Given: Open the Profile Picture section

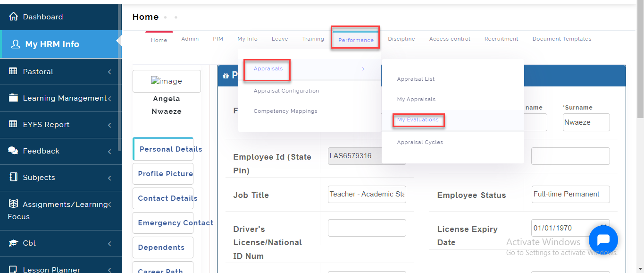Looking at the screenshot, I should coord(163,173).
